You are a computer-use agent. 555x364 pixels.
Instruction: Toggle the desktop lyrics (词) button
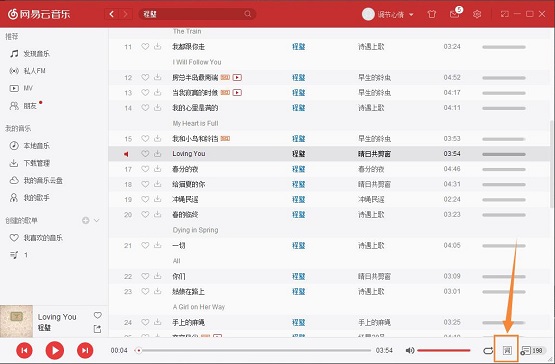[x=507, y=351]
